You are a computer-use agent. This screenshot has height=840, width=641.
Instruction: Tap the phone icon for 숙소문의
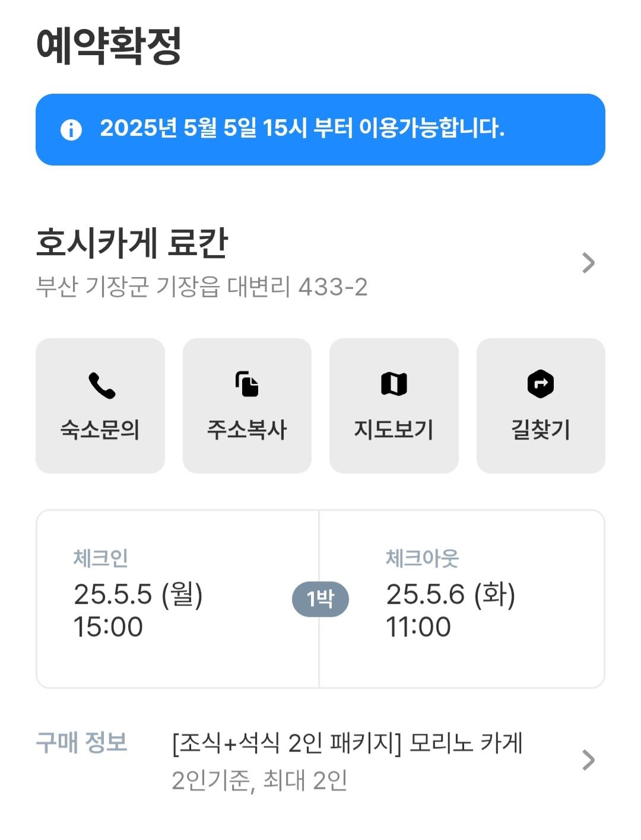click(x=101, y=385)
